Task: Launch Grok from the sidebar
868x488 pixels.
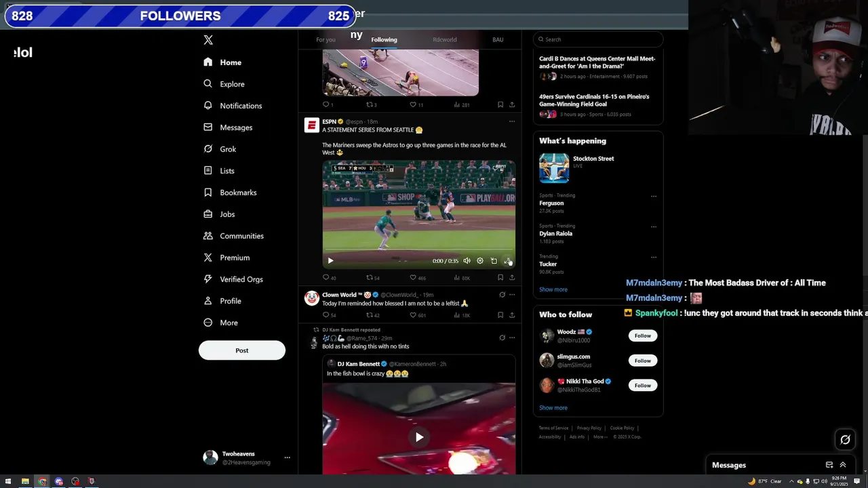Action: [x=220, y=149]
